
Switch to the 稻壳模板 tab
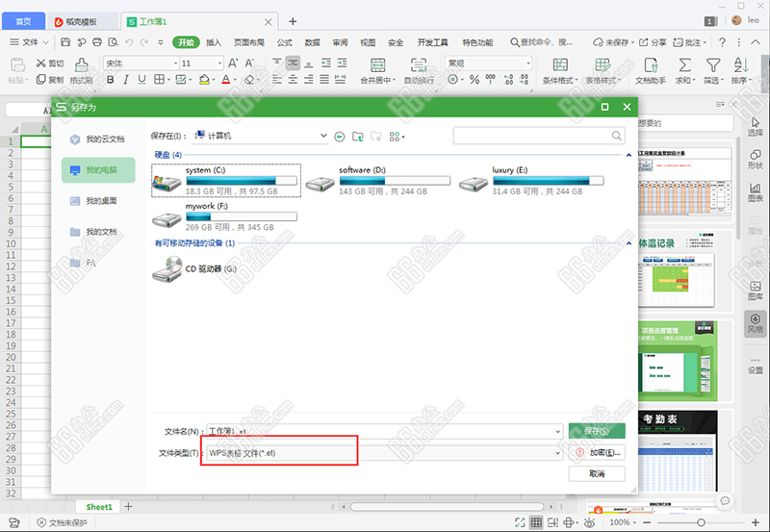point(82,21)
